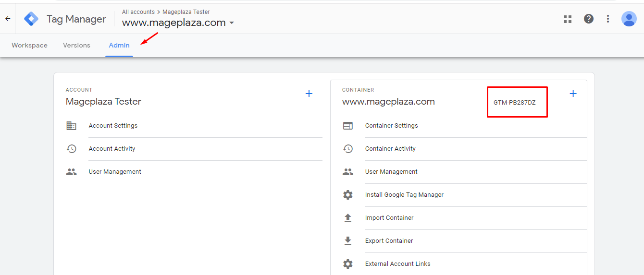Click the Import Container upload icon
The image size is (644, 275).
tap(347, 218)
